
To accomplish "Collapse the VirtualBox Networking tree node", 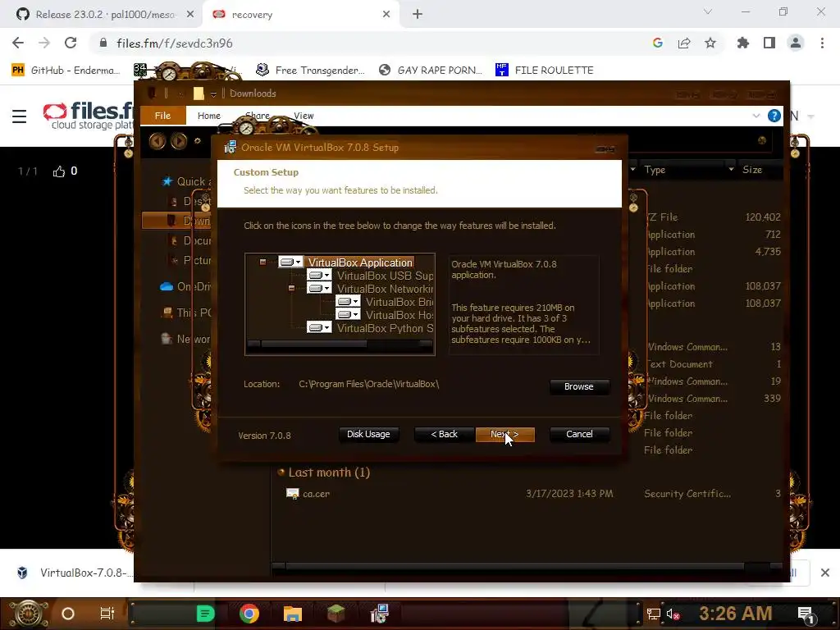I will (x=291, y=288).
